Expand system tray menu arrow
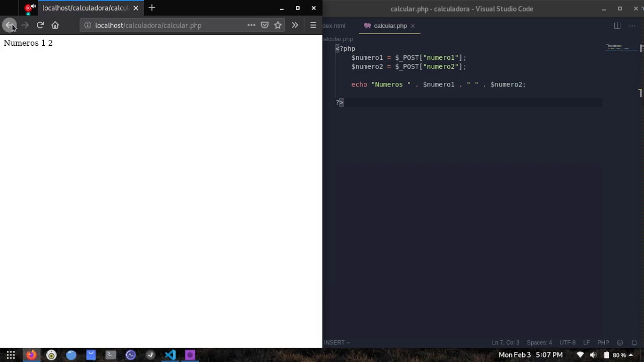644x362 pixels. point(631,355)
